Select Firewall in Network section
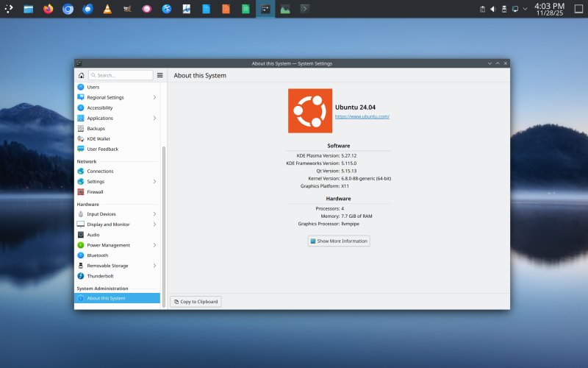588x368 pixels. pyautogui.click(x=95, y=192)
